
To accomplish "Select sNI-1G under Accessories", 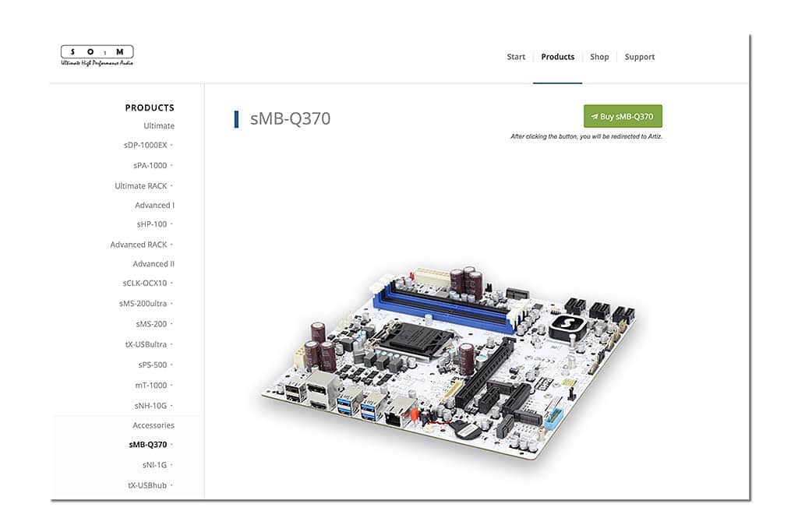I will click(154, 465).
